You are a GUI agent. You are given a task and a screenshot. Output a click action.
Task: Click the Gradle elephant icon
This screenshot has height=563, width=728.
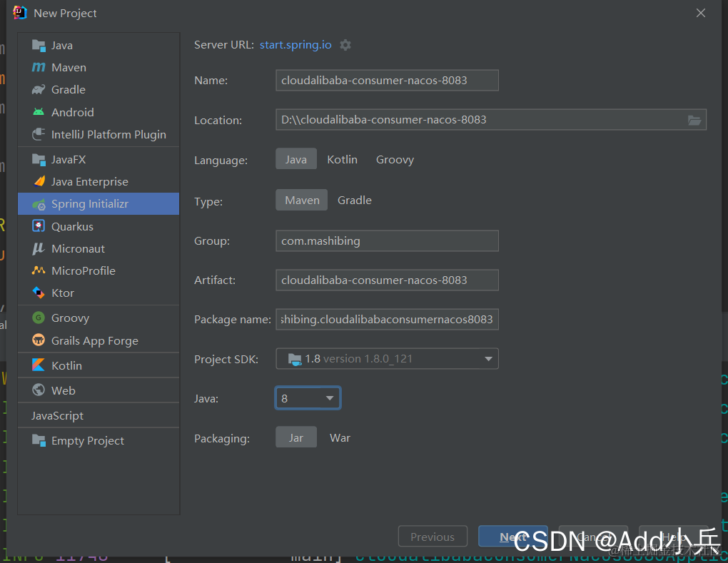click(39, 90)
